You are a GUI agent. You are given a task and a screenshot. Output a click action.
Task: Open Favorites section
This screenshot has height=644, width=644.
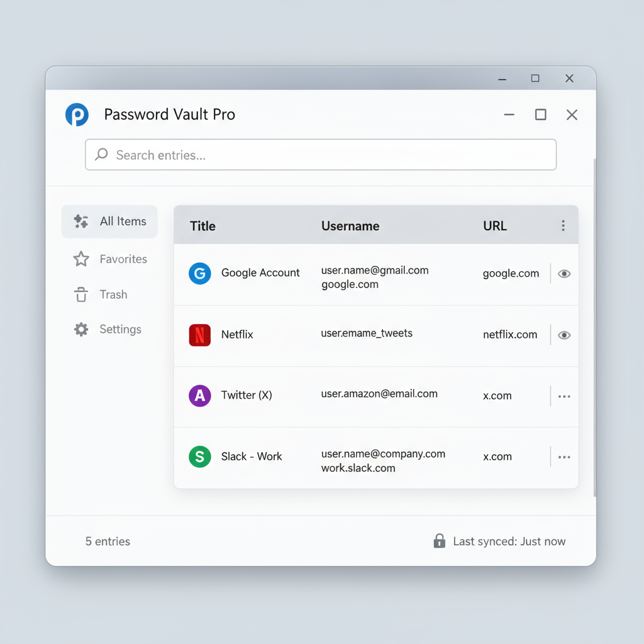coord(109,259)
